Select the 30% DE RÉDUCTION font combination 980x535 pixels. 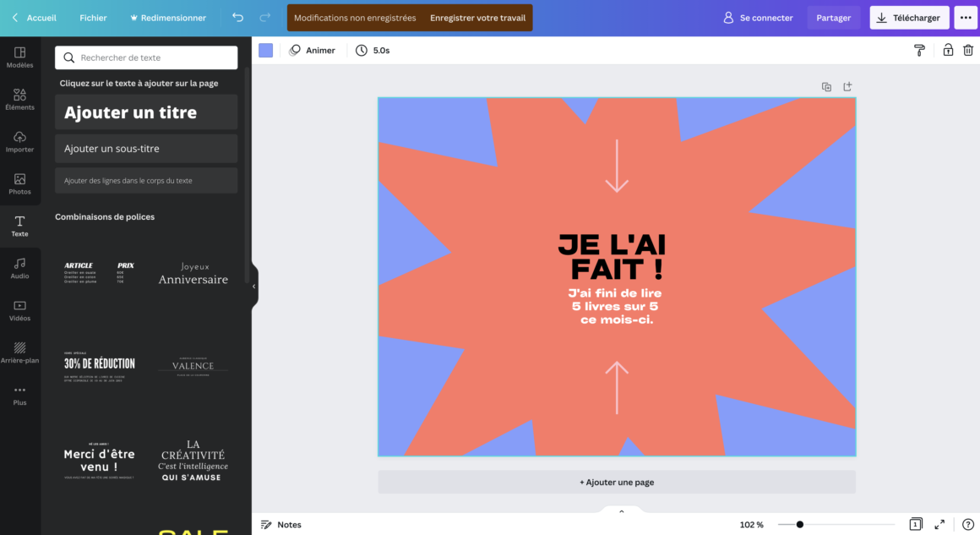click(100, 366)
